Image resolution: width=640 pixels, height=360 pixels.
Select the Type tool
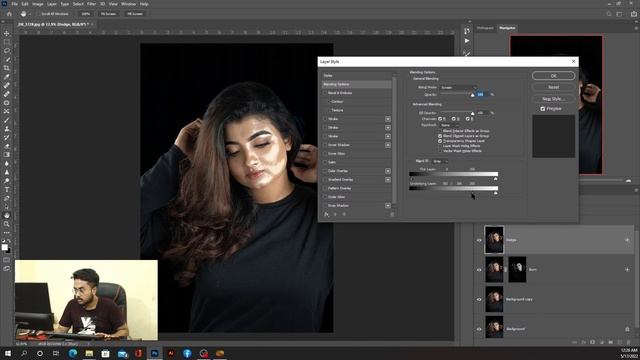(7, 189)
